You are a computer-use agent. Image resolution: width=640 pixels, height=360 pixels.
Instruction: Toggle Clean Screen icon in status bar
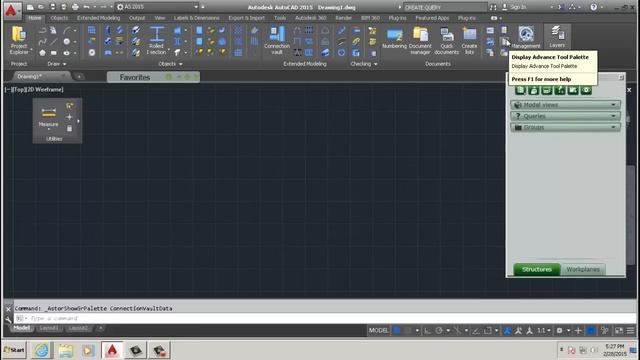619,331
